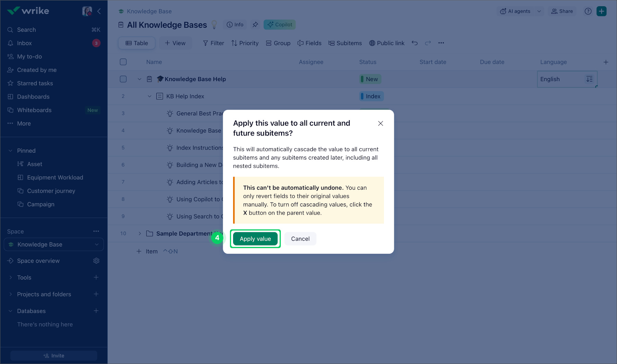The width and height of the screenshot is (617, 364).
Task: Collapse the KB Help Index row
Action: pos(149,96)
